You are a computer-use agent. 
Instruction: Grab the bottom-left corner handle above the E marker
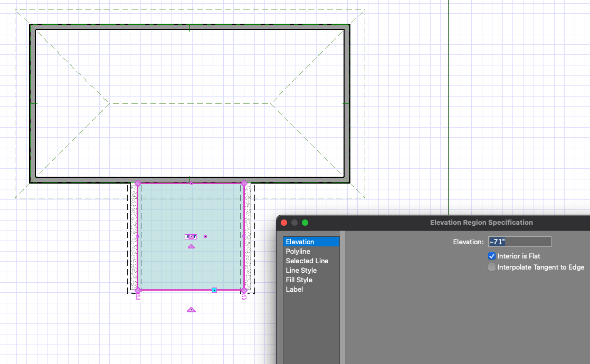pyautogui.click(x=138, y=290)
